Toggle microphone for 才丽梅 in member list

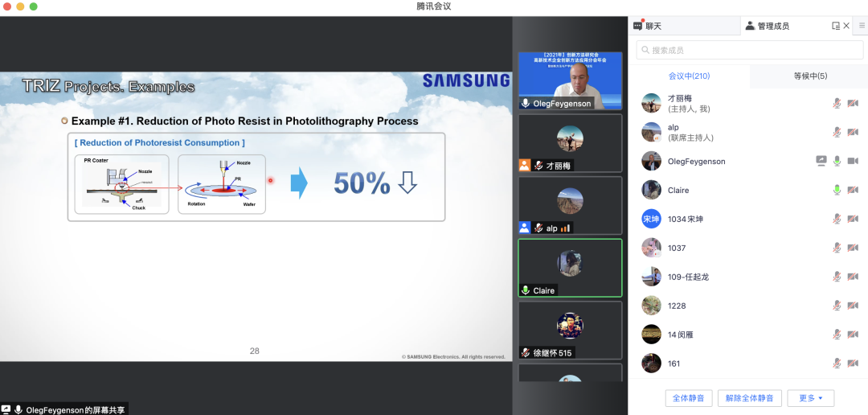(837, 103)
